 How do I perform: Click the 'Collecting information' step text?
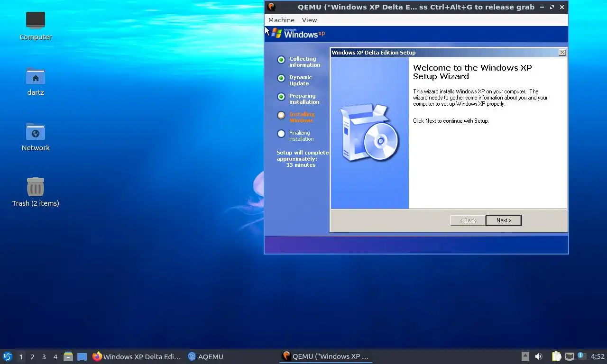click(x=304, y=62)
